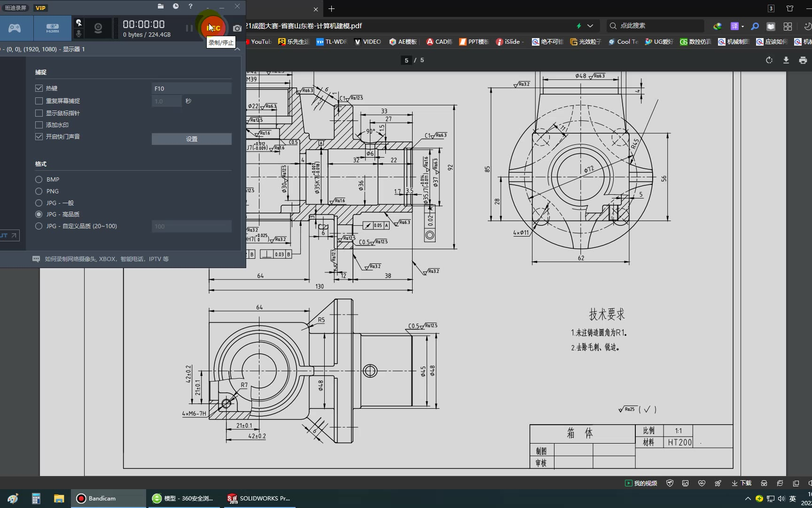
Task: Open the CAD bookmark in bookmarks bar
Action: tap(439, 42)
